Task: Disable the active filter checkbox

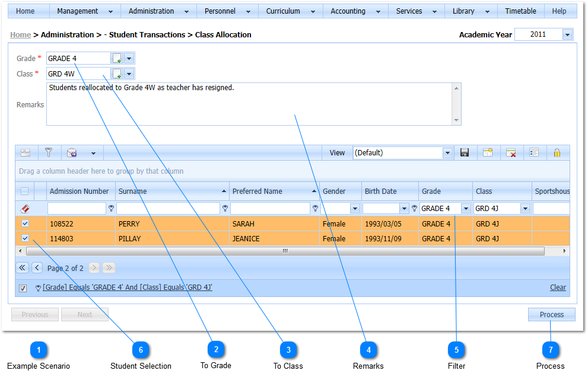Action: 23,288
